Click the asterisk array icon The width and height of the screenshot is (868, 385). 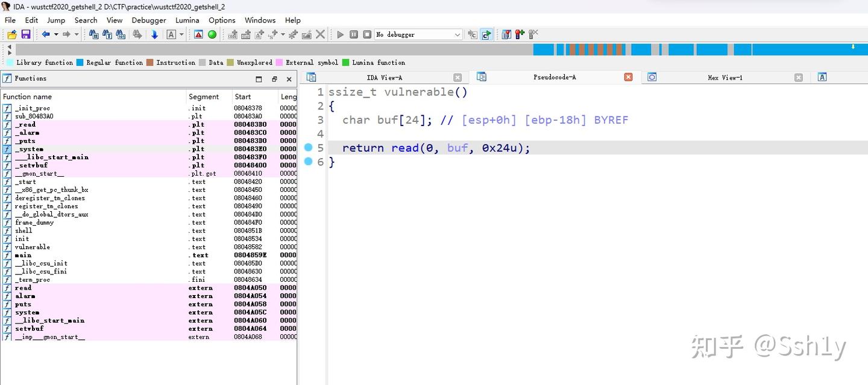(294, 34)
